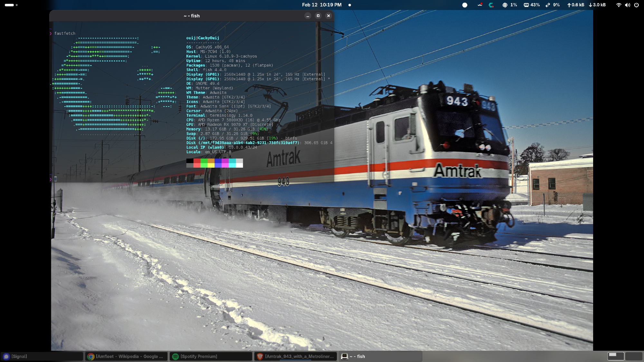Switch to the Spotify Premium window
Image resolution: width=644 pixels, height=362 pixels.
pyautogui.click(x=211, y=356)
